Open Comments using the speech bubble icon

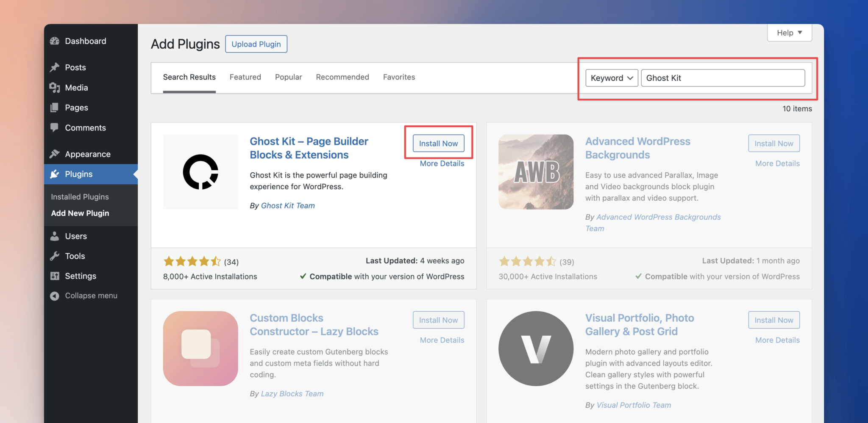click(55, 127)
